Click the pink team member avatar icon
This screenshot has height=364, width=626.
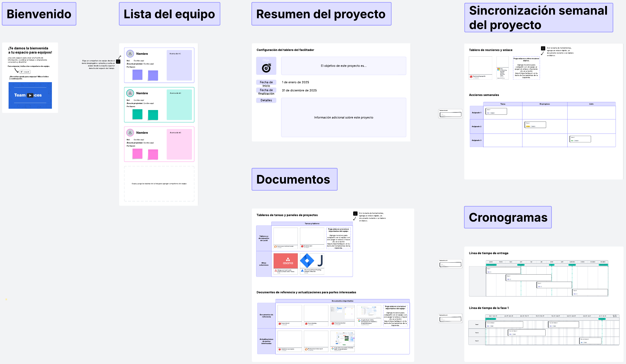click(x=130, y=133)
